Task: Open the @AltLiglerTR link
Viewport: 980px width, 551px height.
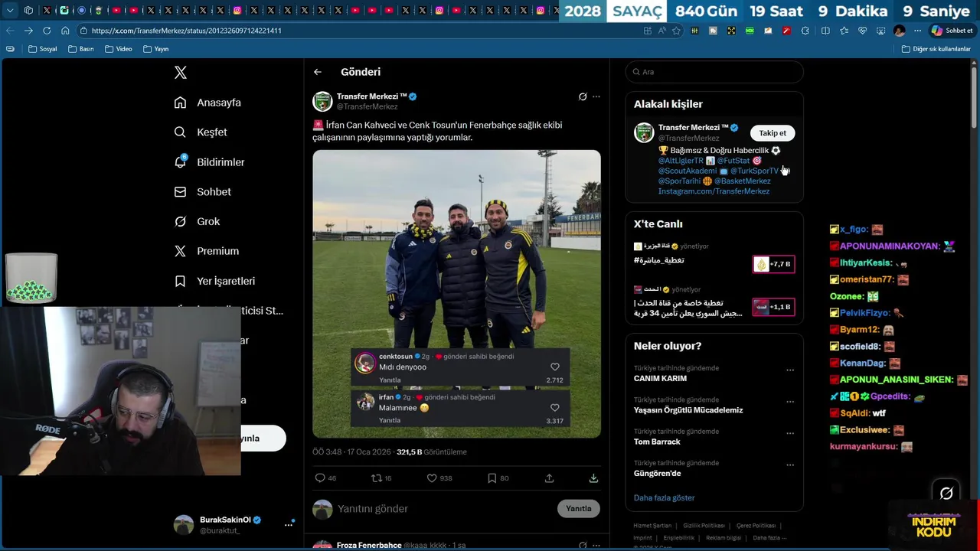Action: click(x=681, y=161)
